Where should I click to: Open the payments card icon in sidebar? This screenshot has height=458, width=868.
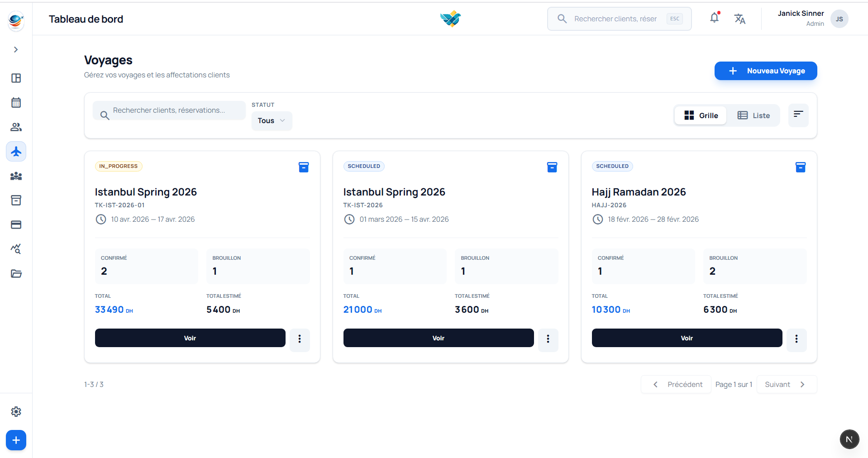(x=16, y=225)
